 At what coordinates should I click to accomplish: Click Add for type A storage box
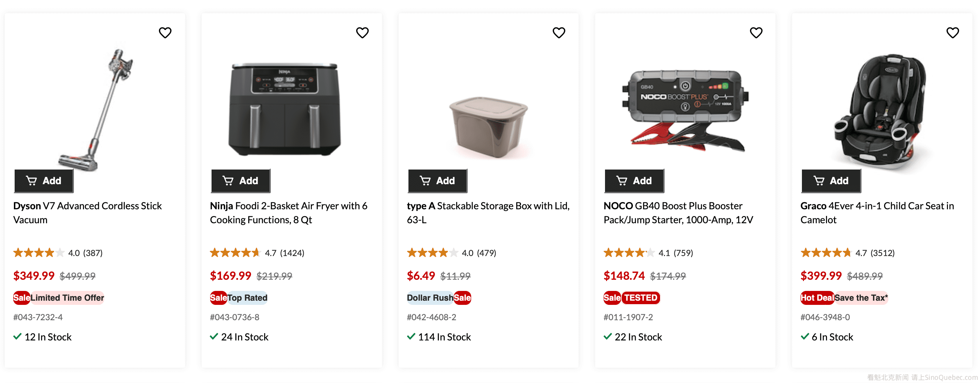pos(437,181)
